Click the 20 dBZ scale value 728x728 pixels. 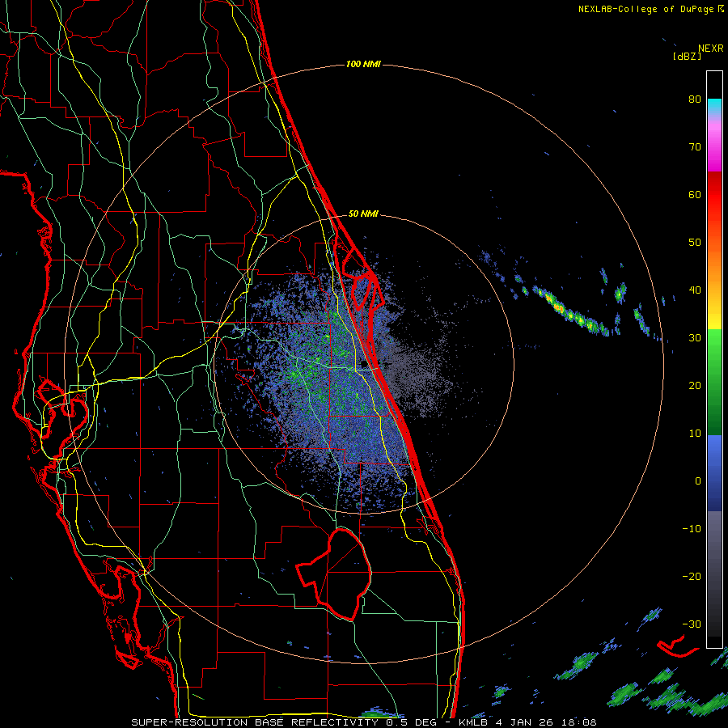(x=695, y=385)
